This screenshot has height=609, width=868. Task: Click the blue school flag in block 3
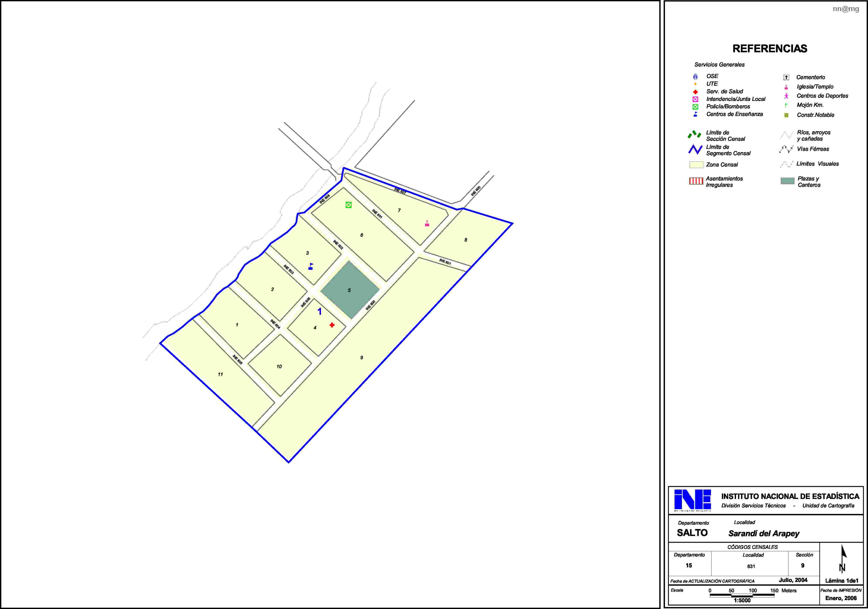point(311,266)
